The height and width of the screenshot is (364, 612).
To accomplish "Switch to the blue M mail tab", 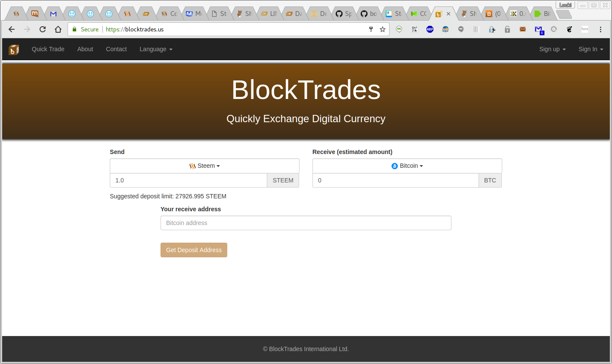I will pyautogui.click(x=53, y=14).
